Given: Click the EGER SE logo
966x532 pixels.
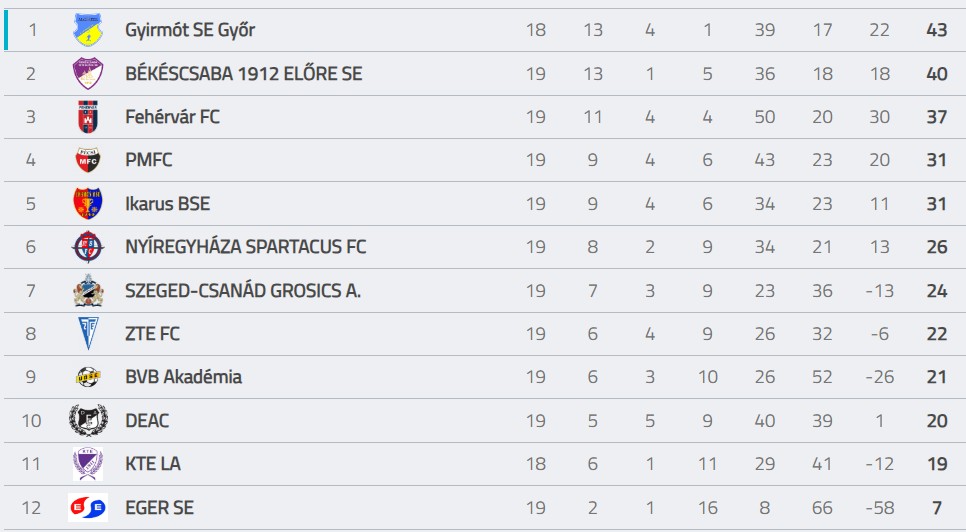Looking at the screenshot, I should [x=88, y=507].
